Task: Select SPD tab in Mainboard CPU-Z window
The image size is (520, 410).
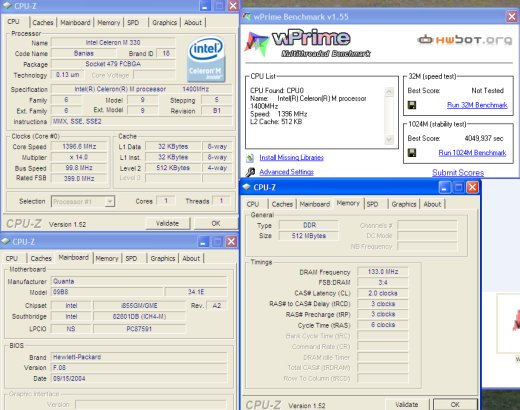Action: (131, 258)
